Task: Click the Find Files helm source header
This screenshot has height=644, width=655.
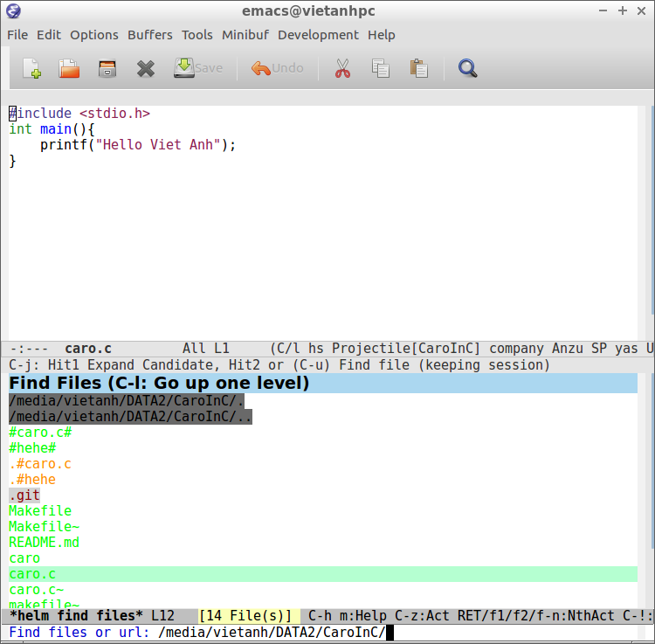Action: pos(323,384)
